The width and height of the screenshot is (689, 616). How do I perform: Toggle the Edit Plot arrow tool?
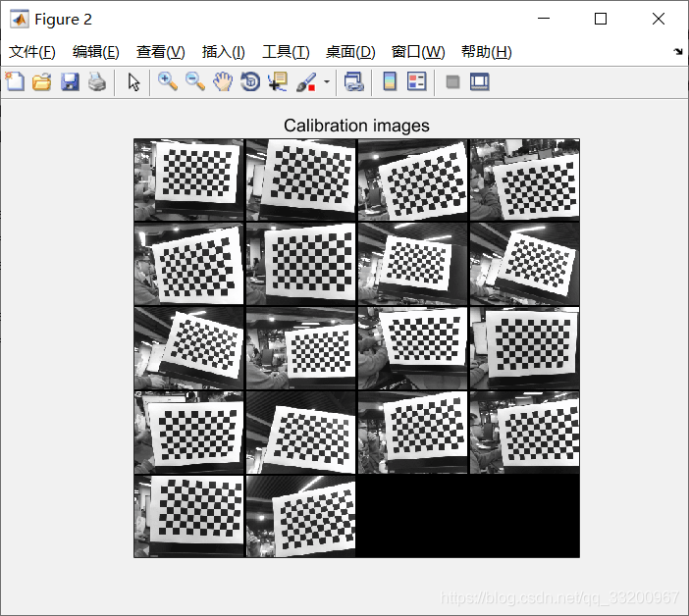click(x=134, y=82)
